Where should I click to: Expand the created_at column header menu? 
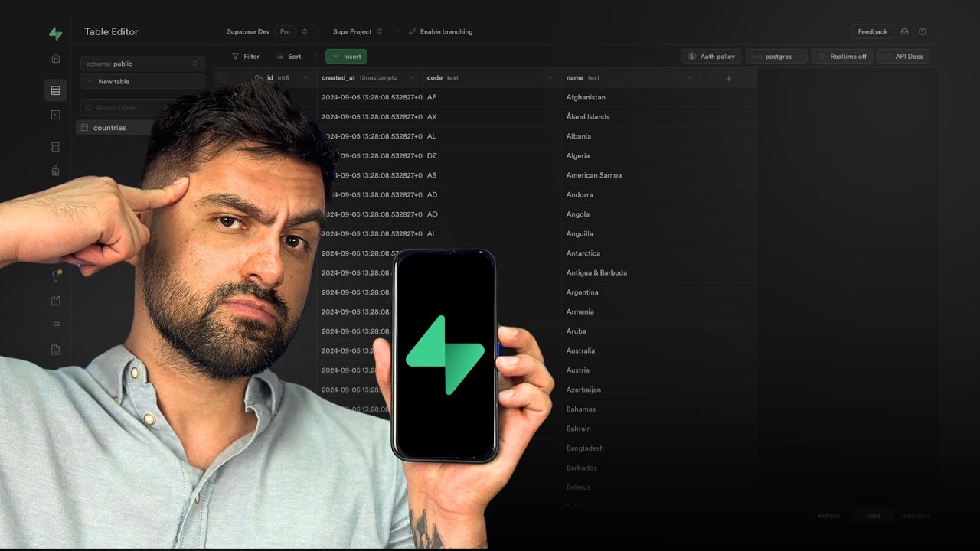[x=412, y=78]
